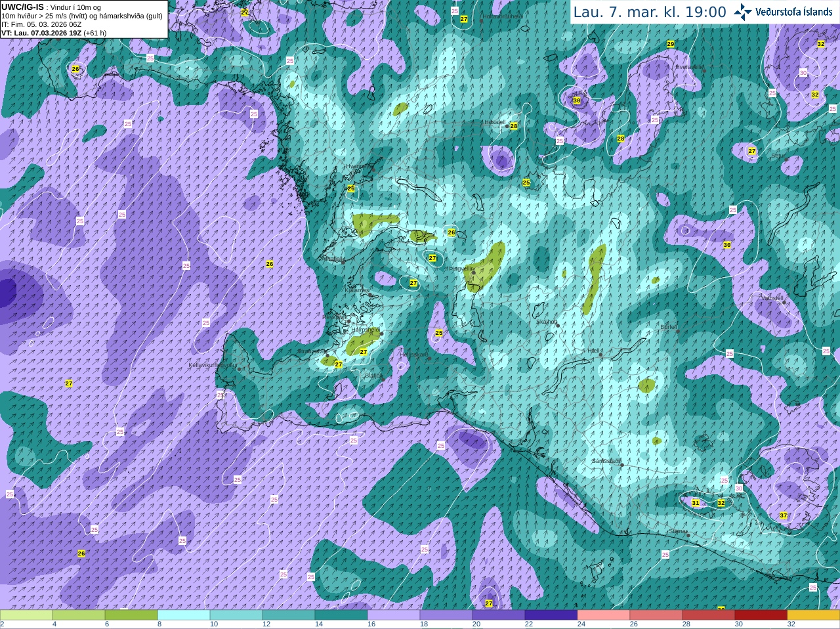Click the Setur station label

778,156
